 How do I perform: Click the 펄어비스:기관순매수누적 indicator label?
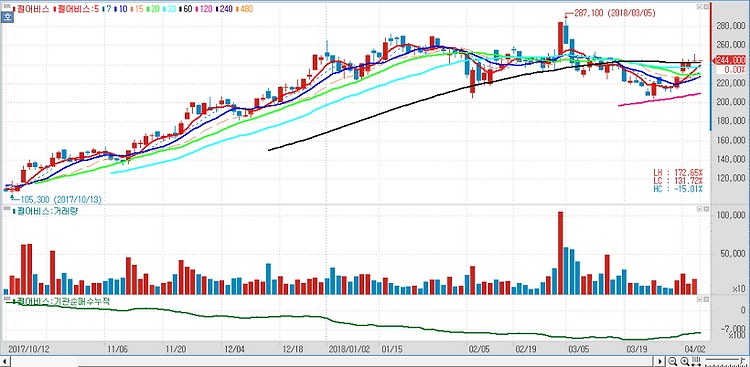61,301
